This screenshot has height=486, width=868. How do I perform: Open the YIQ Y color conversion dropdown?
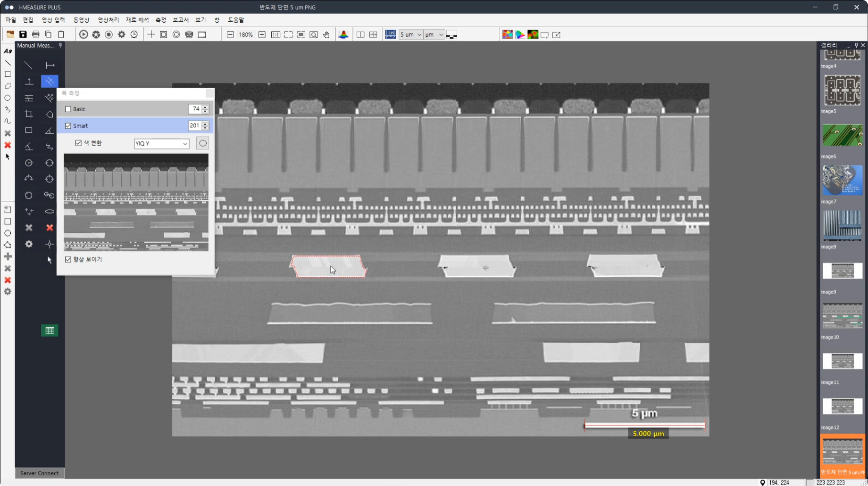[161, 143]
